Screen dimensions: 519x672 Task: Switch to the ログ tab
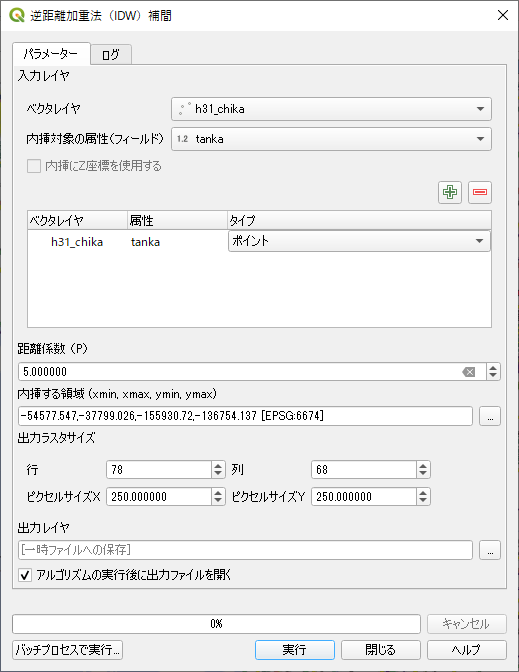(x=111, y=55)
